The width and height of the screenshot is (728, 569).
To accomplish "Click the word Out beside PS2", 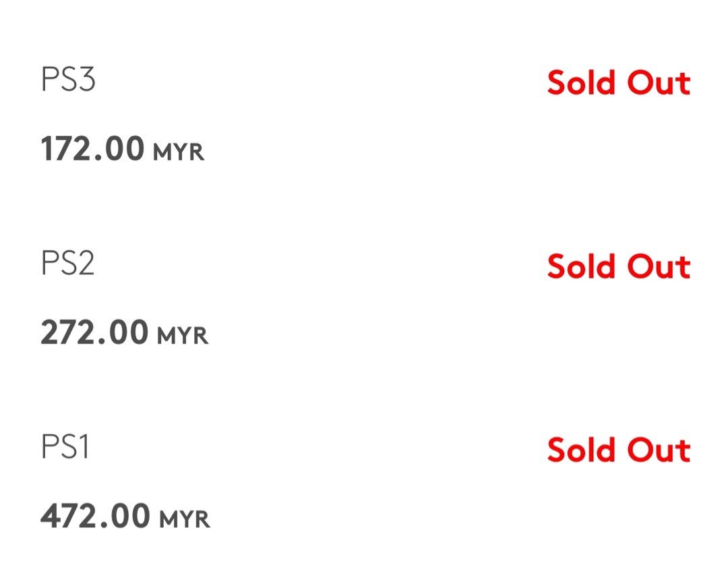I will [659, 266].
